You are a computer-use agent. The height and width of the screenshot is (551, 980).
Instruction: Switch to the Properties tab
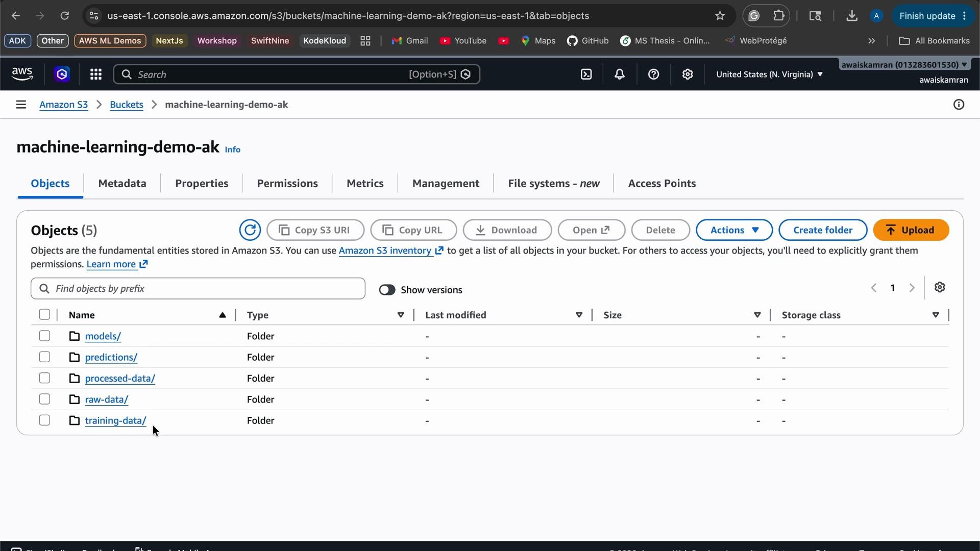click(202, 184)
